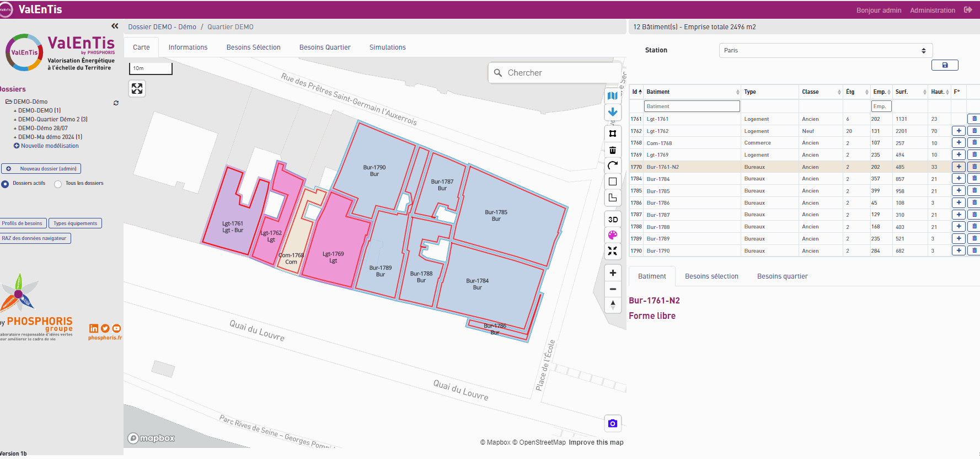Refresh the dossiers list
Image resolution: width=980 pixels, height=459 pixels.
pyautogui.click(x=116, y=103)
